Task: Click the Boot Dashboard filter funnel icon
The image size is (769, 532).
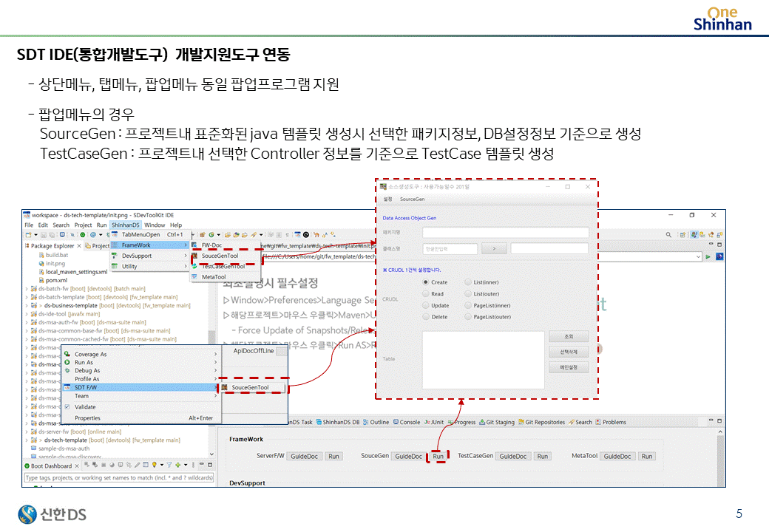Action: tap(169, 465)
